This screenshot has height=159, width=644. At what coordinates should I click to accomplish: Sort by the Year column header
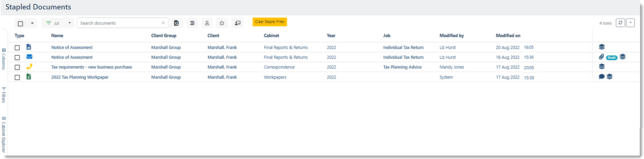coord(331,36)
